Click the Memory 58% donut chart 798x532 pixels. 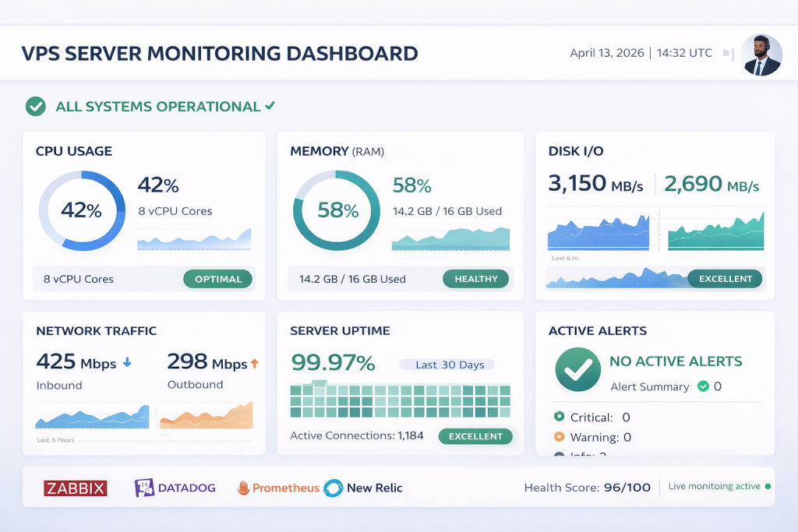pyautogui.click(x=337, y=210)
